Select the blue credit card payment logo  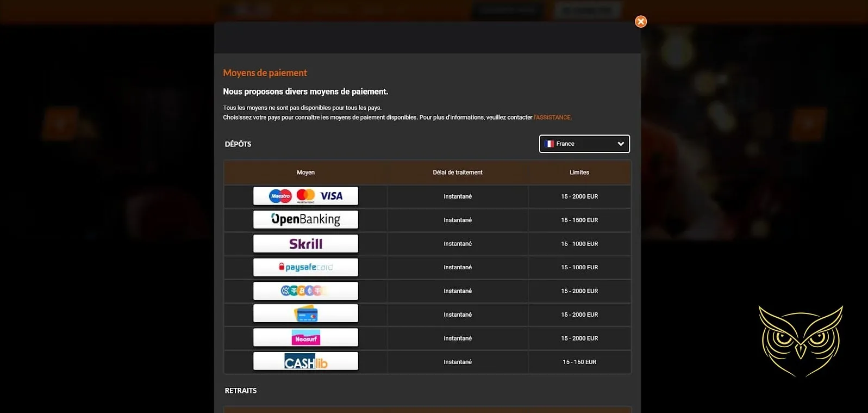[305, 314]
